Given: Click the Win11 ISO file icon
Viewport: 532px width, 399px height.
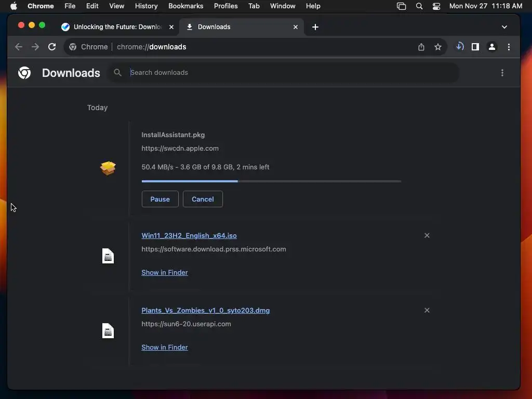Looking at the screenshot, I should [x=108, y=256].
